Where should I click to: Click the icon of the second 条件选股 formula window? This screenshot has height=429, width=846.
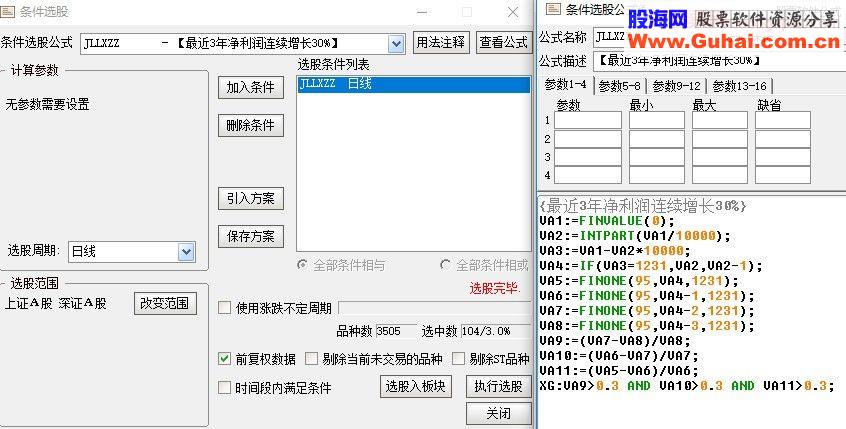coord(553,9)
